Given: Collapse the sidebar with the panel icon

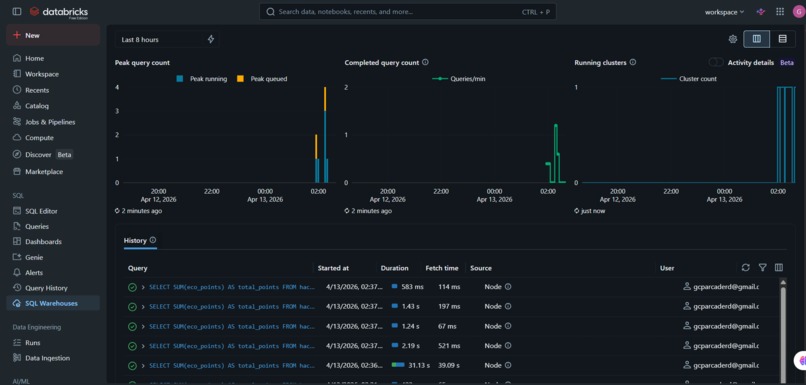Looking at the screenshot, I should click(x=17, y=11).
